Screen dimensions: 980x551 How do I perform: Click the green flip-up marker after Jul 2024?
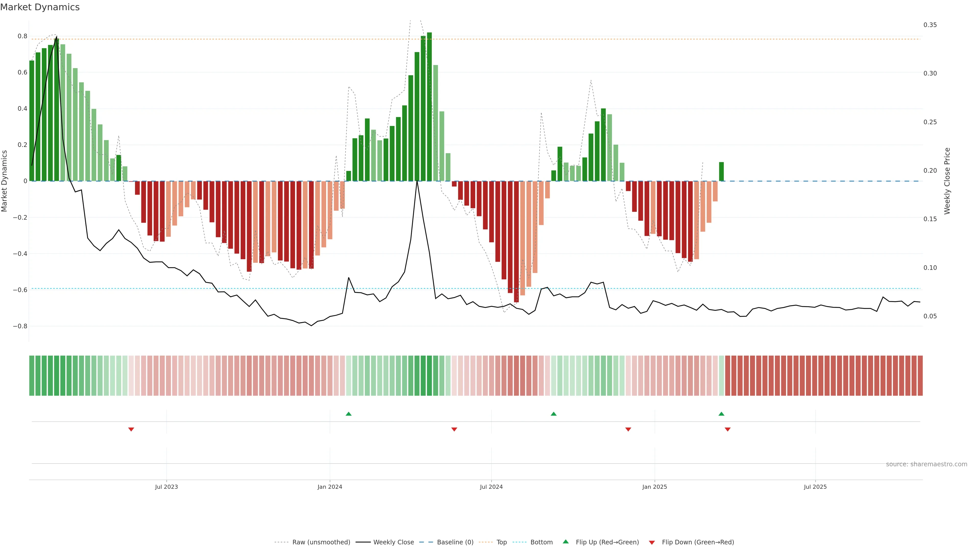(554, 414)
